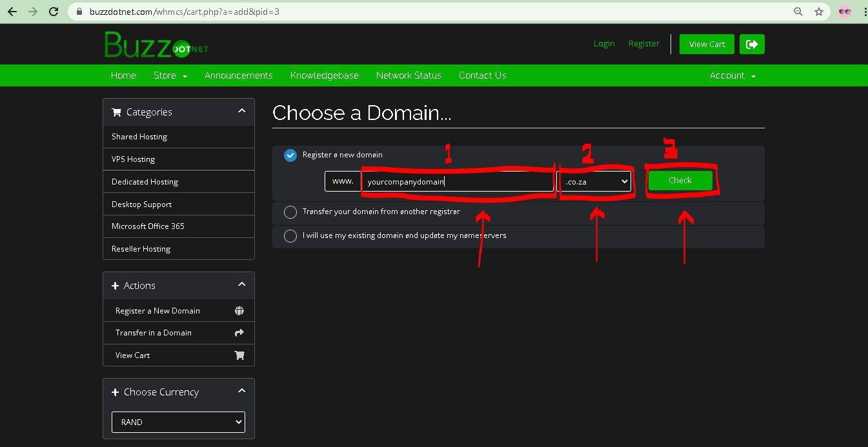
Task: Click the green logout arrow icon button
Action: pyautogui.click(x=752, y=44)
